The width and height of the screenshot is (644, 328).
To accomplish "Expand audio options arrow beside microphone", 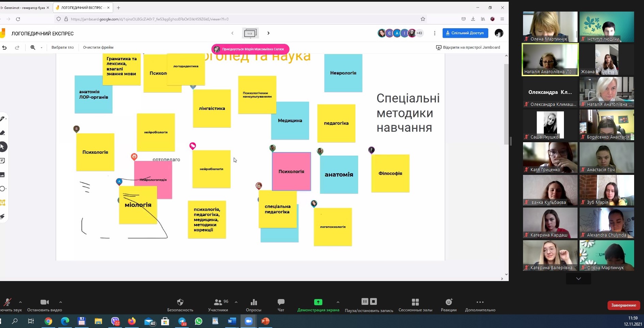I will click(20, 302).
